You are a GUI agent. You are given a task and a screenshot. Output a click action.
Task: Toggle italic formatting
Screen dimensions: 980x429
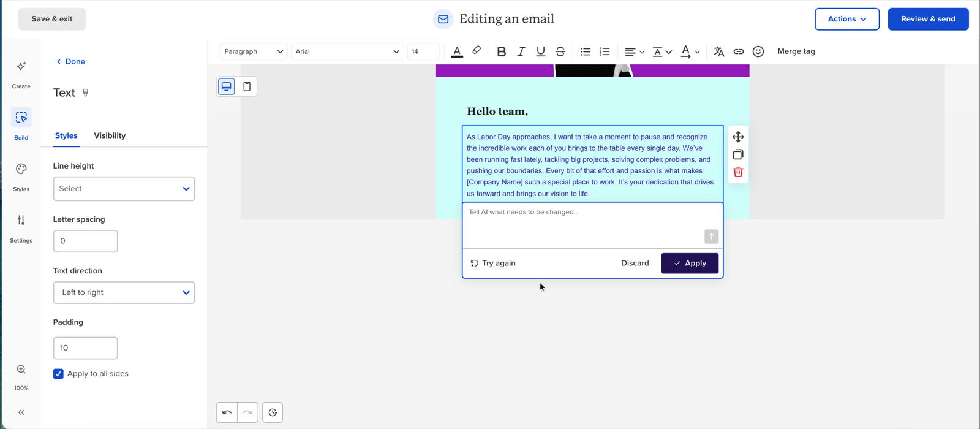521,51
